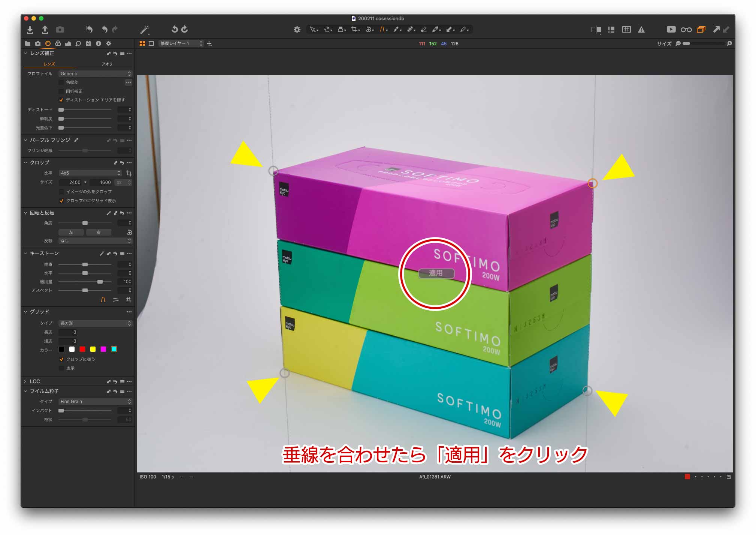
Task: Open the 反転 なし dropdown
Action: [x=96, y=241]
